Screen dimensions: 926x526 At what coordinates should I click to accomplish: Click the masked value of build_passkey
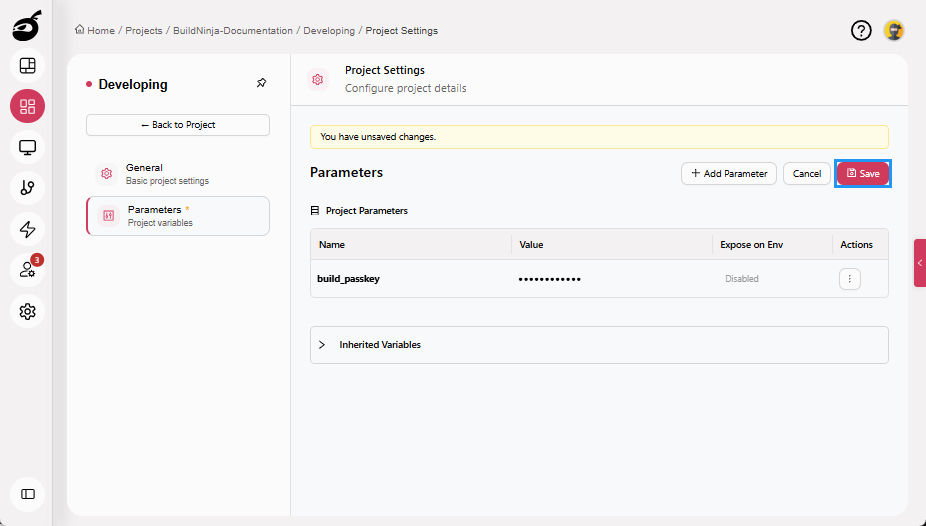click(x=549, y=279)
